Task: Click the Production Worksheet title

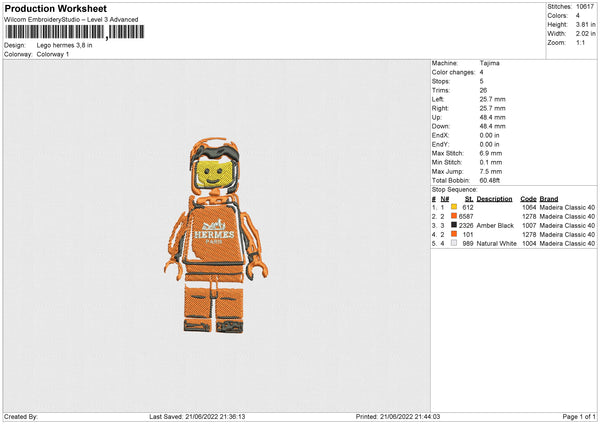Action: point(55,8)
